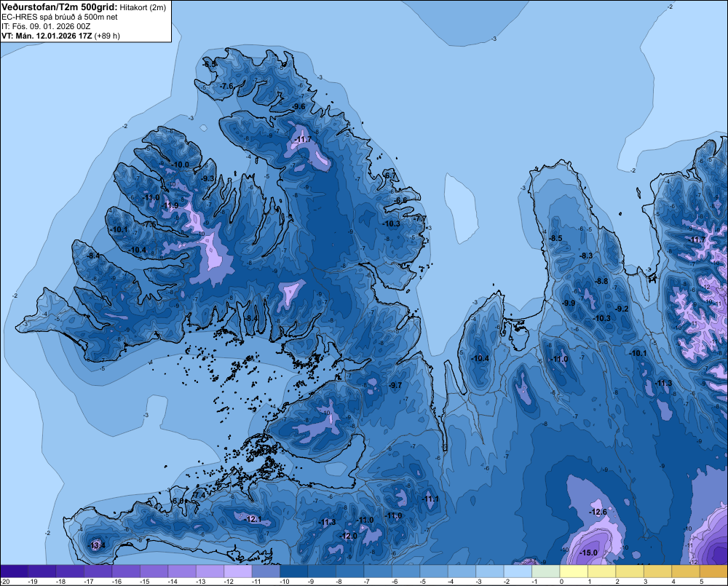Click the -7.6 temperature value
Image resolution: width=728 pixels, height=586 pixels.
(x=227, y=86)
